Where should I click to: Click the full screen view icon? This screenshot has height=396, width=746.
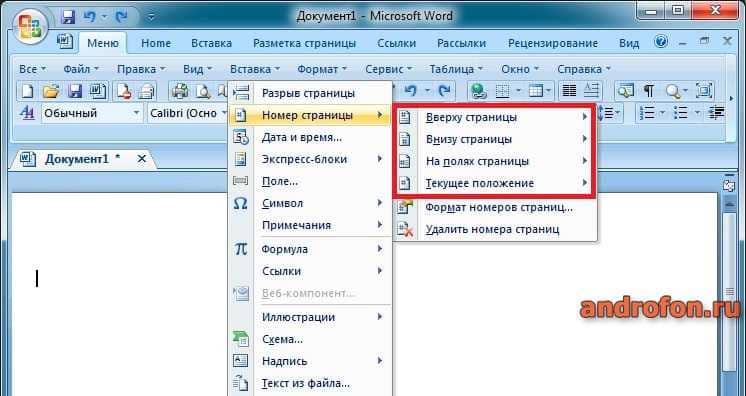[705, 90]
